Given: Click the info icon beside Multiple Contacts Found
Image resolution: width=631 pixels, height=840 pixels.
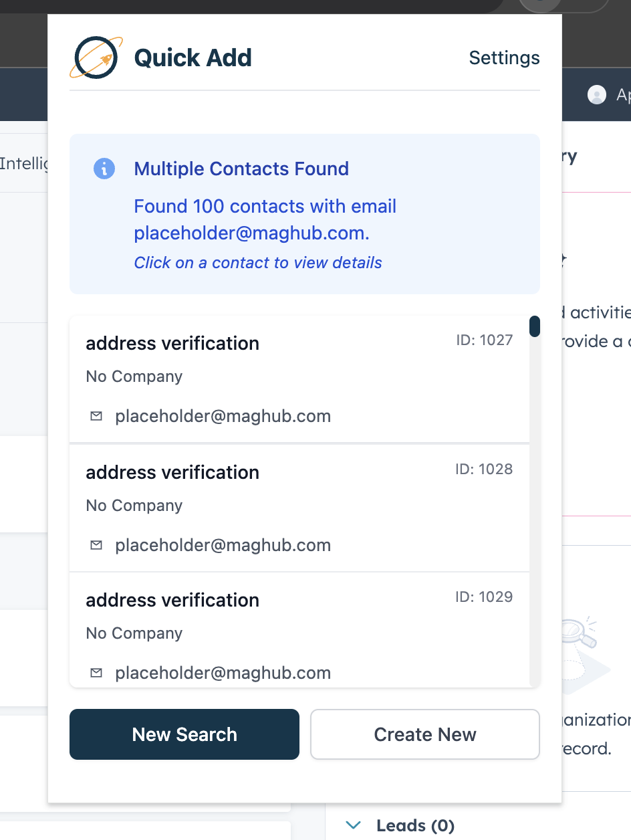Looking at the screenshot, I should coord(104,169).
